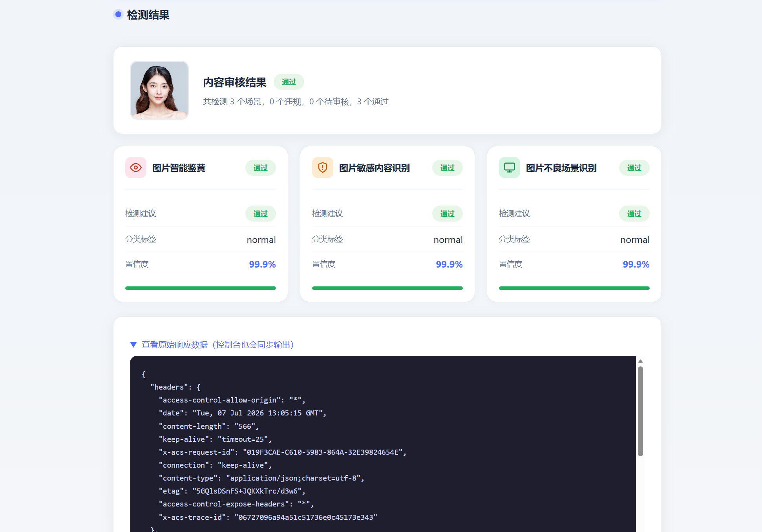
Task: Click the "access-control-expose-headers" line
Action: click(236, 504)
